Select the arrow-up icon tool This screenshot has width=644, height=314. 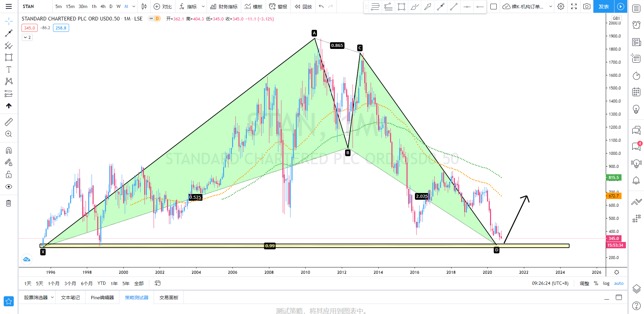[x=9, y=106]
